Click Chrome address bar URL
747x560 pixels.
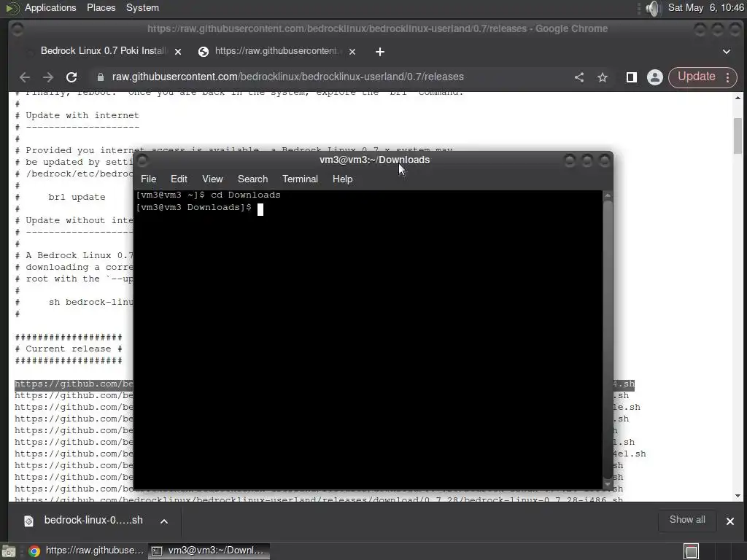click(x=287, y=77)
